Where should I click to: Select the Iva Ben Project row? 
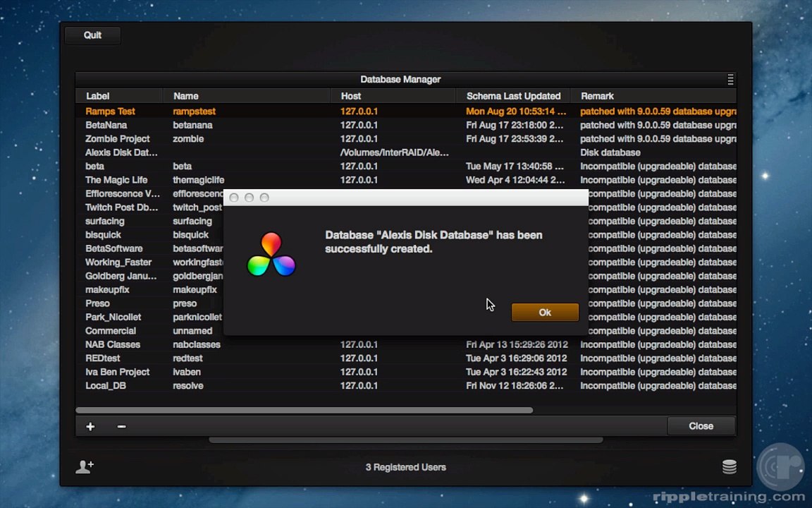click(406, 373)
